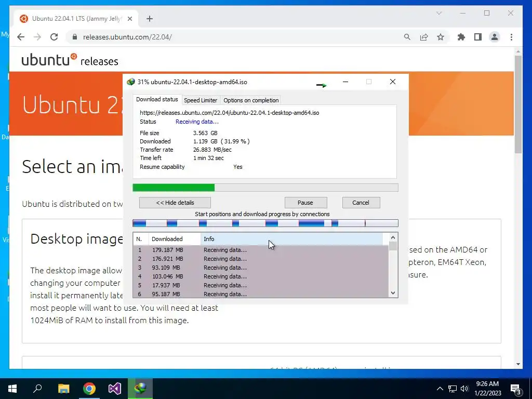Select connection 3 row 93.109 MB
This screenshot has height=399, width=532.
point(261,268)
